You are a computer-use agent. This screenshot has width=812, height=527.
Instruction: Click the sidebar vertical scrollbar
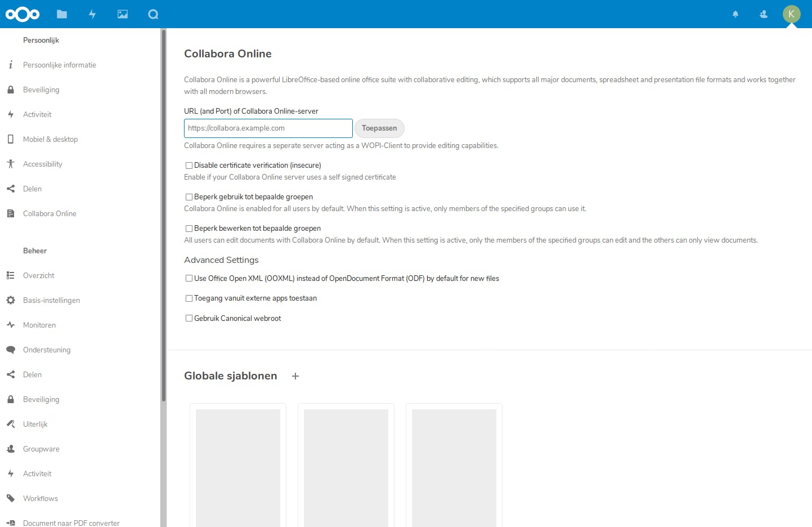(164, 215)
